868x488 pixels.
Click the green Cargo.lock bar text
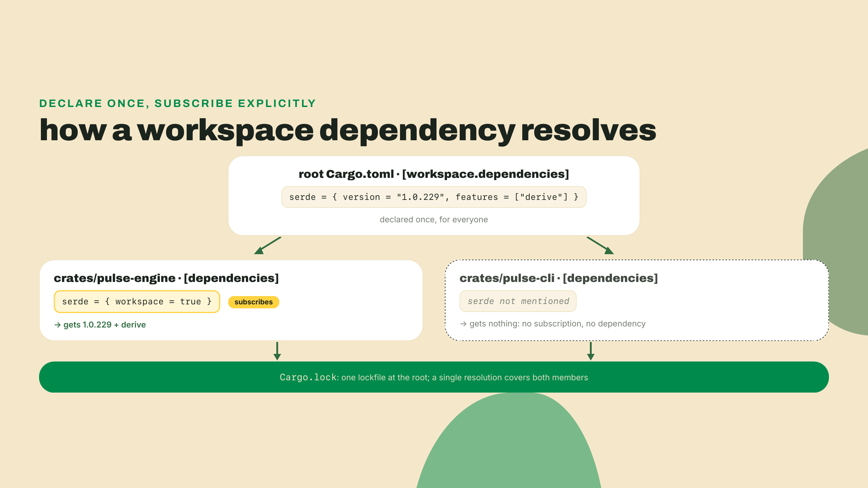click(x=434, y=377)
